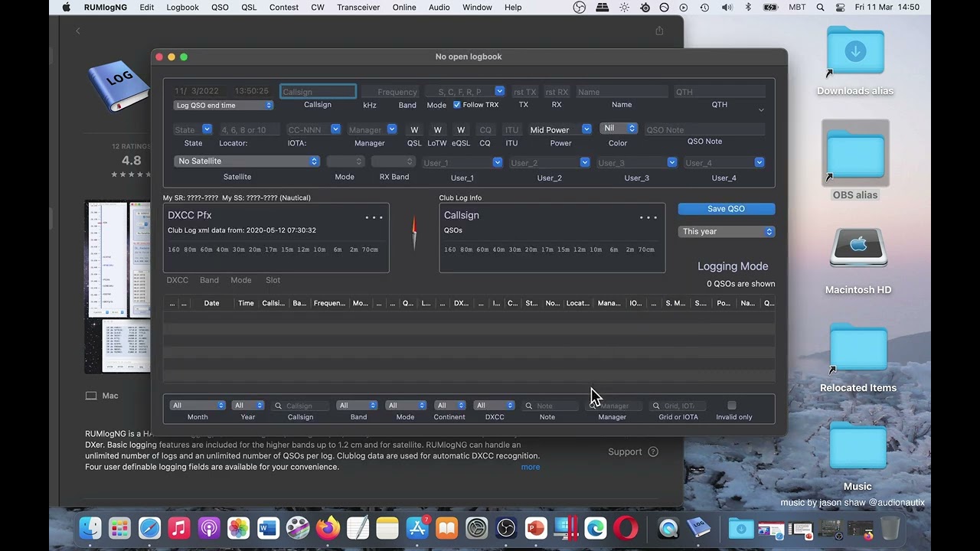Open Books from the Dock
This screenshot has width=980, height=551.
[x=447, y=528]
